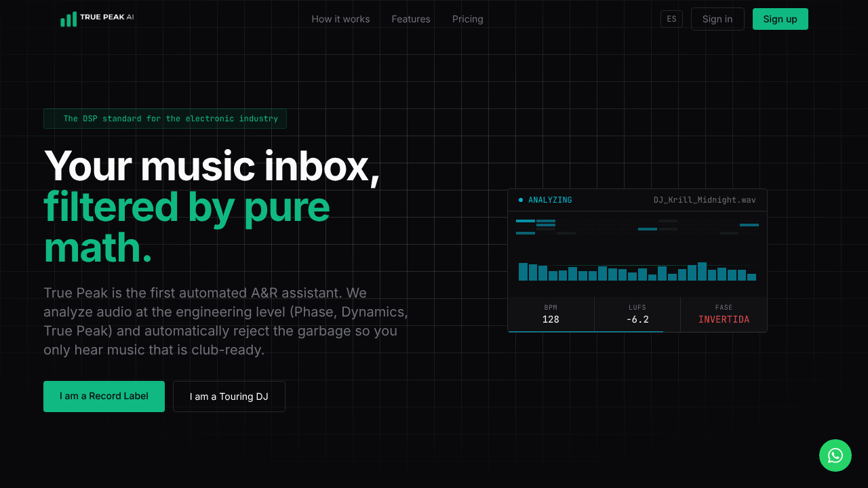This screenshot has height=488, width=868.
Task: Click the ANALYZING status label
Action: [550, 200]
